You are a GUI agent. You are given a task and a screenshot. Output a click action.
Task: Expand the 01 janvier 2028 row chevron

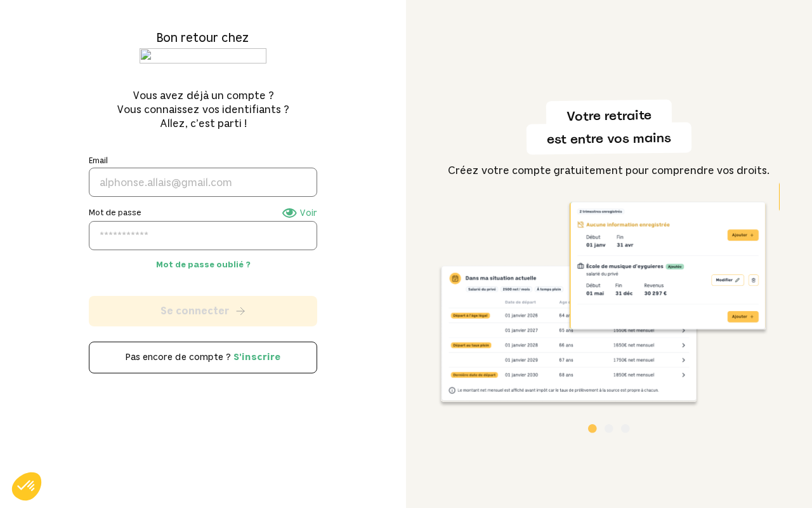(683, 345)
